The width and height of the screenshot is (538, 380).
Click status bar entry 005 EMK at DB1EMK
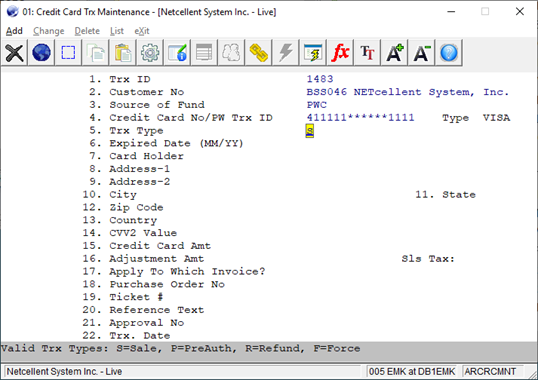coord(412,371)
